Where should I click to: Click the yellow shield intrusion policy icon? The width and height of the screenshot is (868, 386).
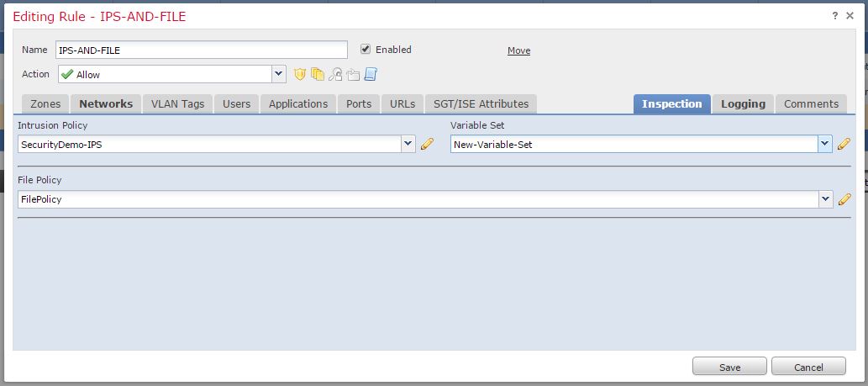[x=299, y=74]
